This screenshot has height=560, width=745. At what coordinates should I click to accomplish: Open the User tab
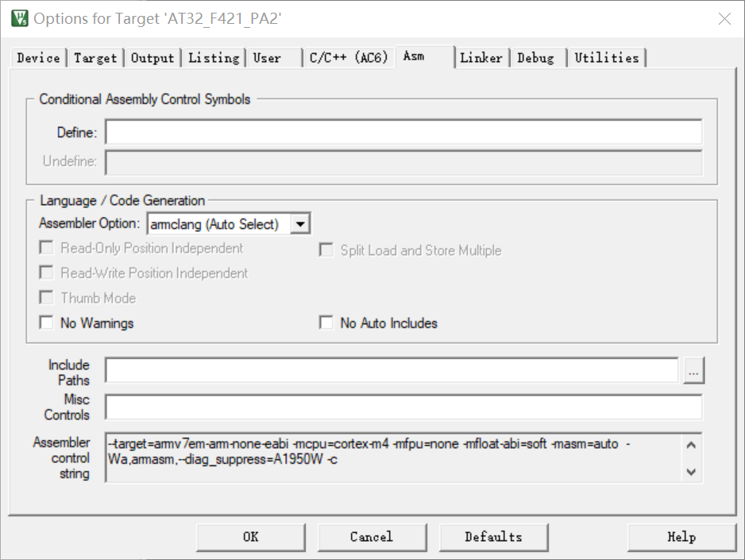tap(274, 58)
